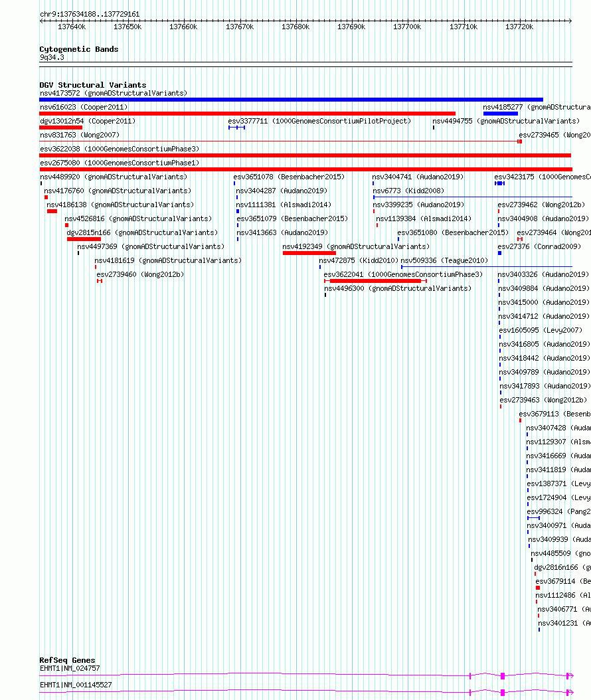
Task: Click chr9:137634188..137729161 coordinates text
Action: 90,14
